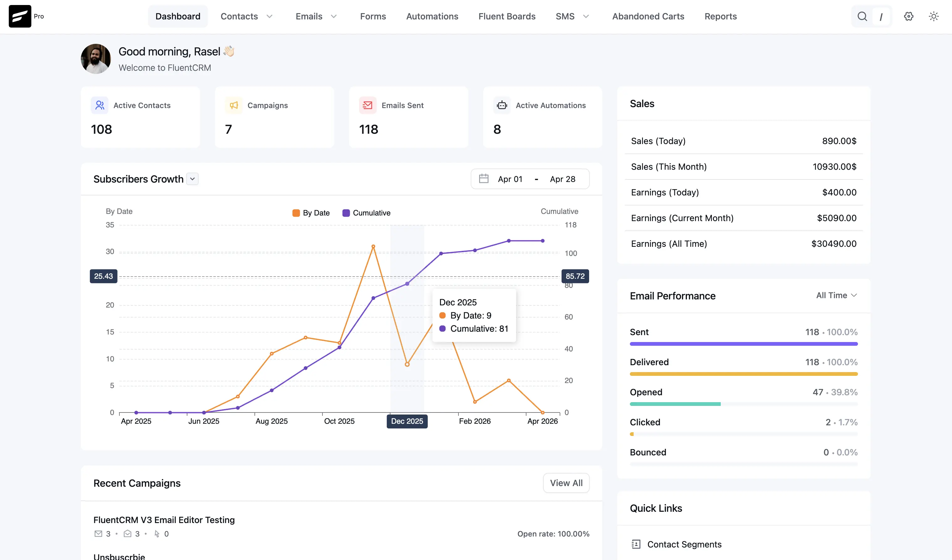Click the Apr 28 end date field

[x=562, y=179]
